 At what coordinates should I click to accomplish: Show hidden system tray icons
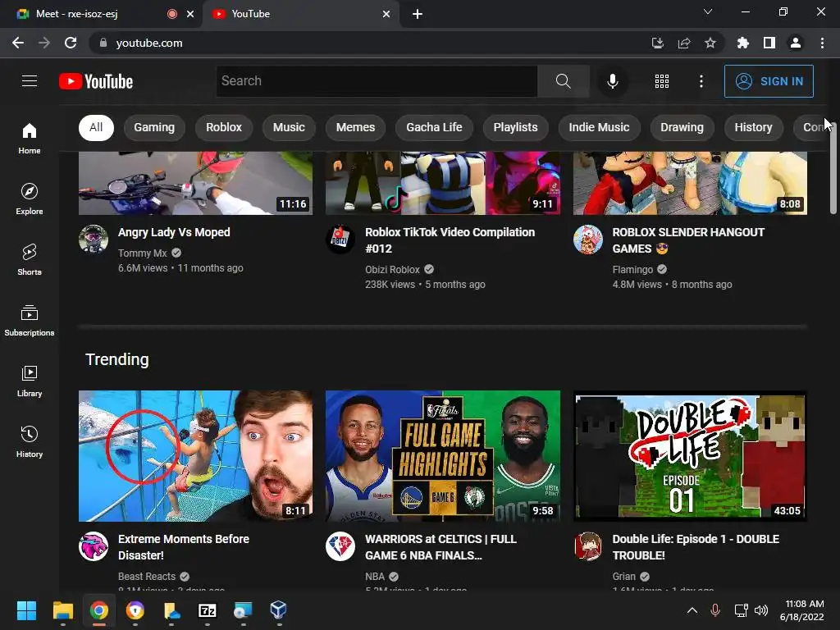point(692,610)
